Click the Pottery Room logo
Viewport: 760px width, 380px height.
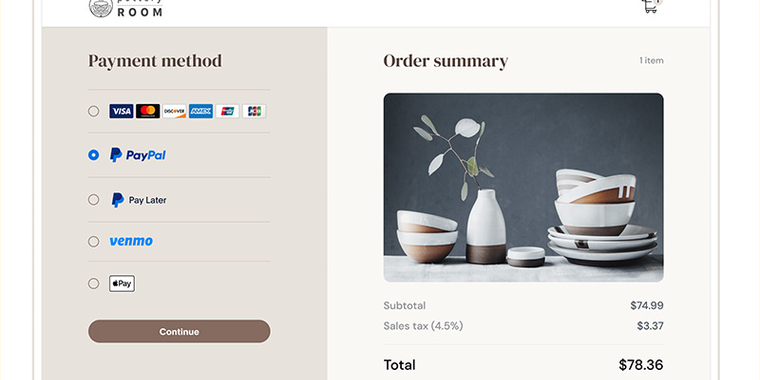coord(126,8)
